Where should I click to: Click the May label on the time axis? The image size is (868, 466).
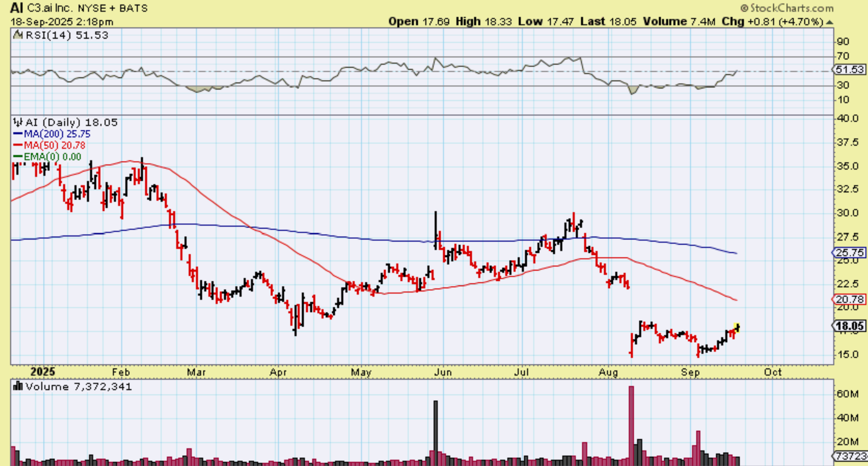[x=361, y=372]
